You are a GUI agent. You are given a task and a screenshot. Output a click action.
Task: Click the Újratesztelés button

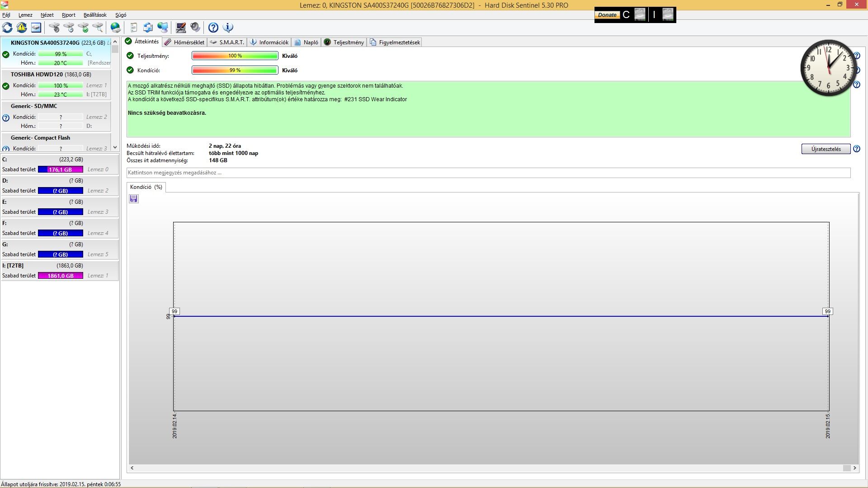(826, 149)
